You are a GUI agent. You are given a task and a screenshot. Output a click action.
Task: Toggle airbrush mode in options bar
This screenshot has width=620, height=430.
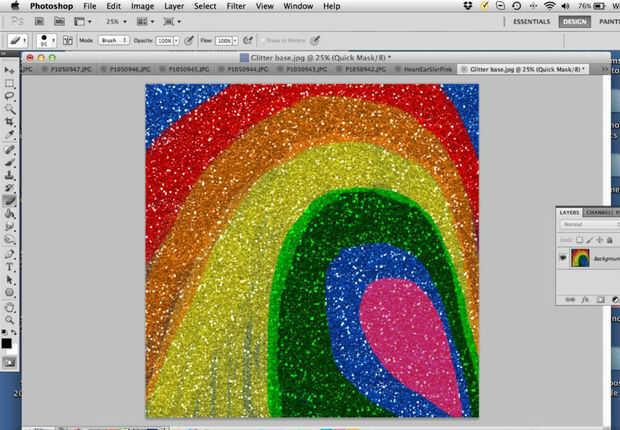248,40
